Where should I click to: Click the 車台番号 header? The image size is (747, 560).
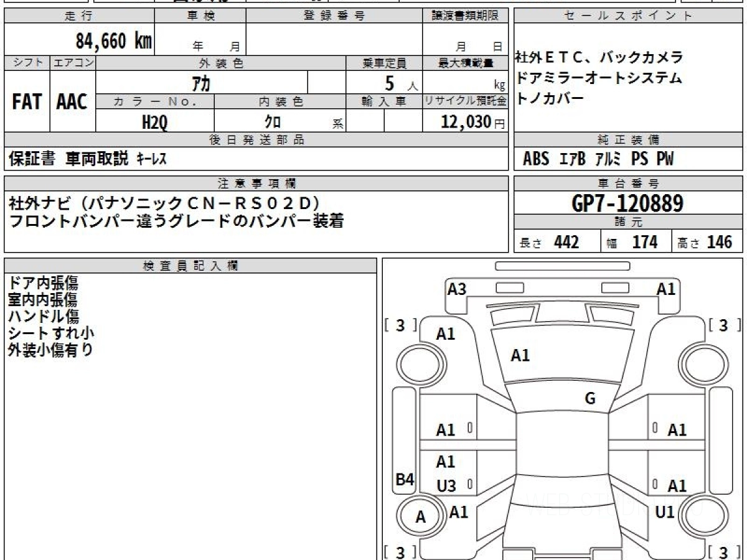(x=629, y=184)
